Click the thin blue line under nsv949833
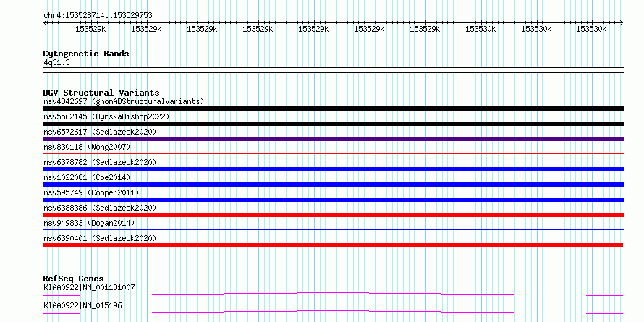 pyautogui.click(x=333, y=230)
